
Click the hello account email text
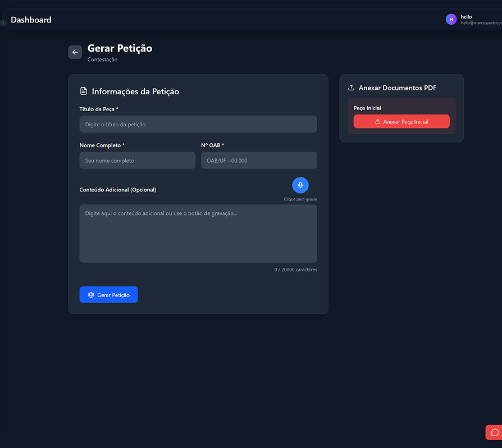click(481, 23)
